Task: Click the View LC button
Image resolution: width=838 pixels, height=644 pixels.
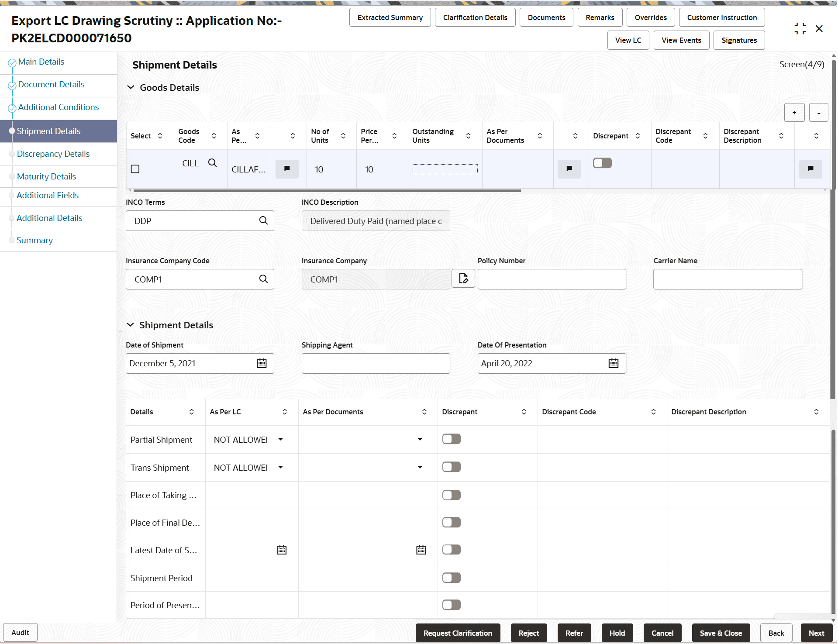Action: (x=628, y=40)
